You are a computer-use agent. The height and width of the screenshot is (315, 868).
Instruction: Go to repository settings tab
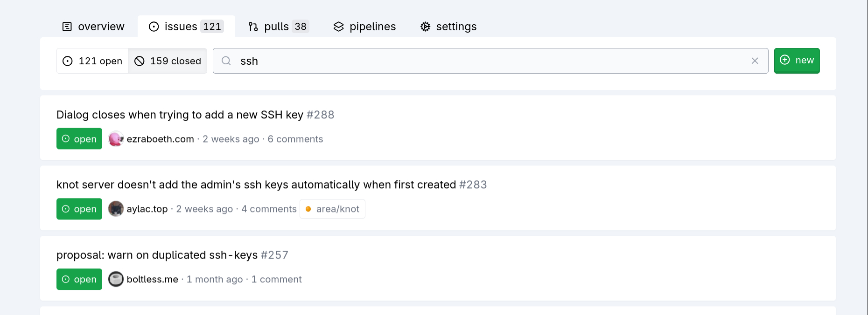click(448, 27)
